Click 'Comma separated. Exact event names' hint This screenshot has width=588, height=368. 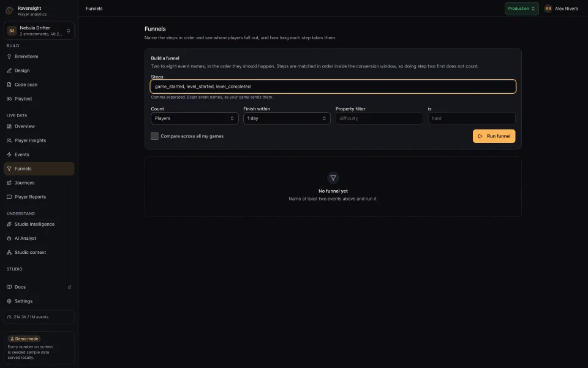point(211,98)
